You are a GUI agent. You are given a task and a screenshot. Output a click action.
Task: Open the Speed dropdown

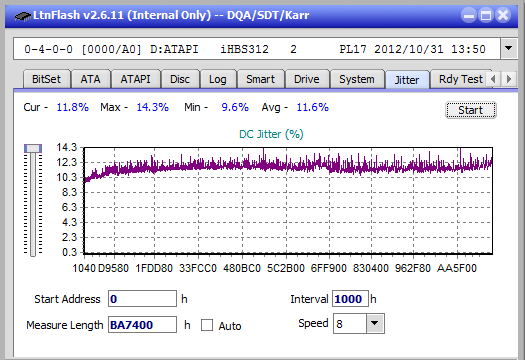click(375, 323)
